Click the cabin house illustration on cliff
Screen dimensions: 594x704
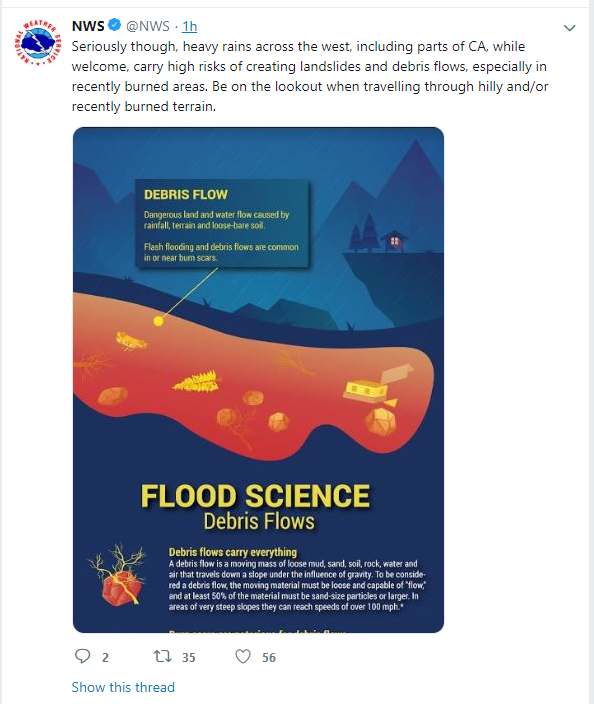pos(394,242)
